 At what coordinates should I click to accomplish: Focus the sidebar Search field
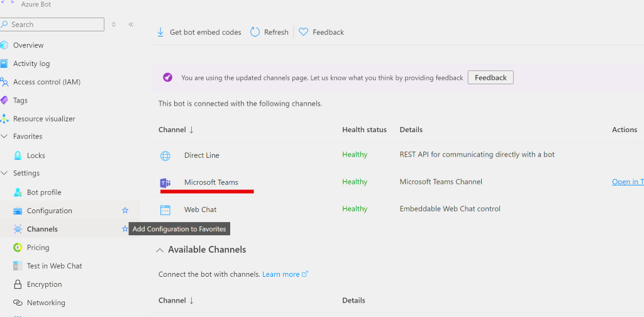pos(52,25)
